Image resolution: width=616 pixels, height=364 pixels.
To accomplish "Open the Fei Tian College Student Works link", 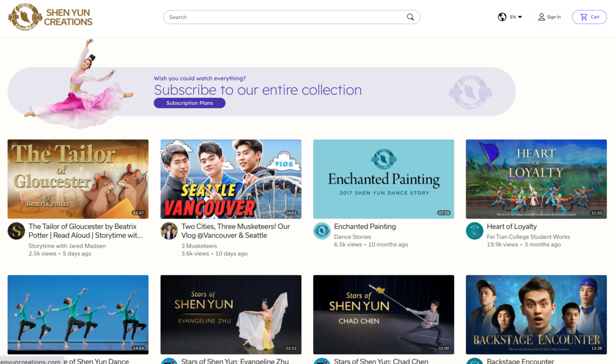I will pos(528,237).
